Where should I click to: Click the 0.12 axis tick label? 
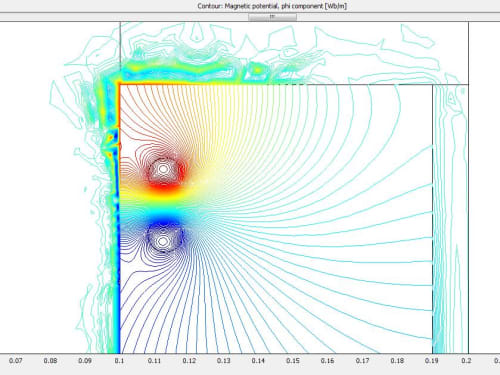click(x=189, y=361)
